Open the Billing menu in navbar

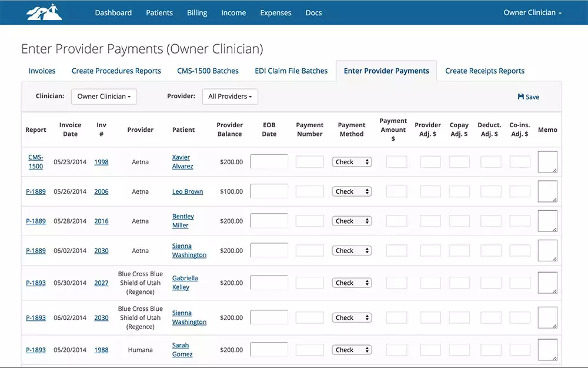point(197,13)
